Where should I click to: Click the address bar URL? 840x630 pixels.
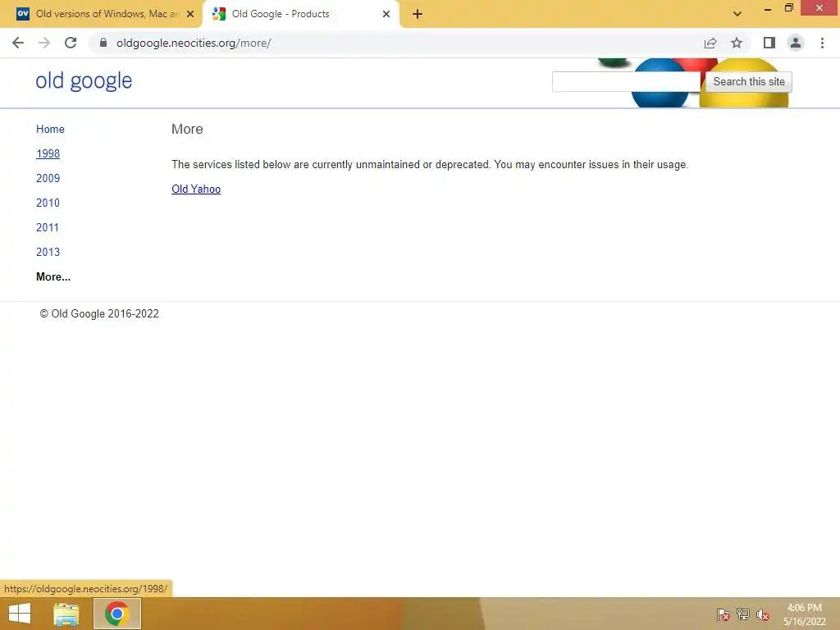pyautogui.click(x=194, y=43)
